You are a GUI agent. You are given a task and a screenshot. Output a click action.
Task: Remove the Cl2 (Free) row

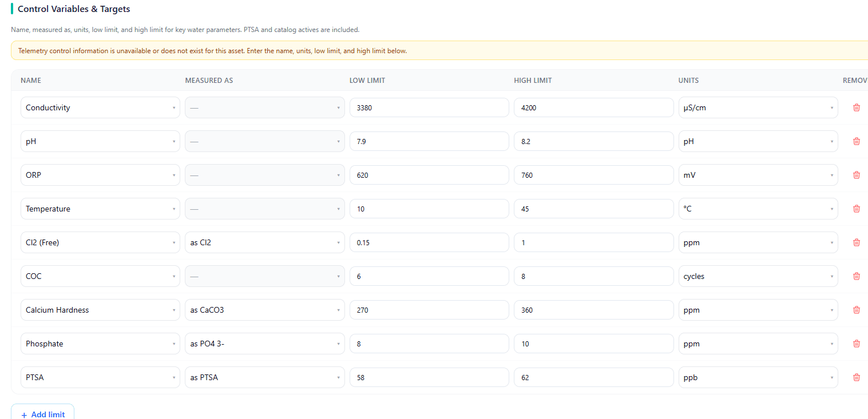point(856,242)
